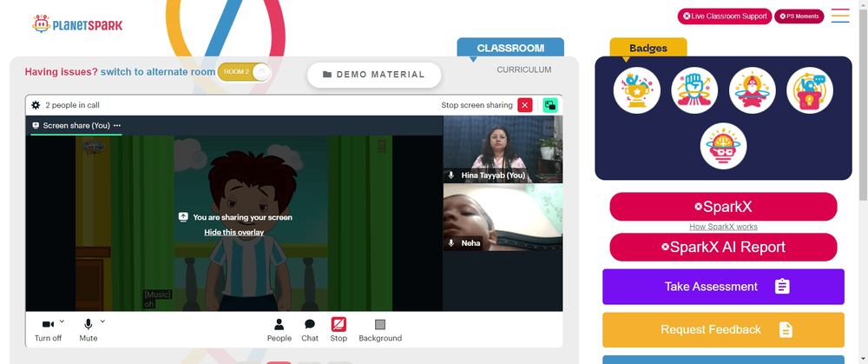Stop sharing via the Stop icon
868x364 pixels.
pyautogui.click(x=339, y=330)
